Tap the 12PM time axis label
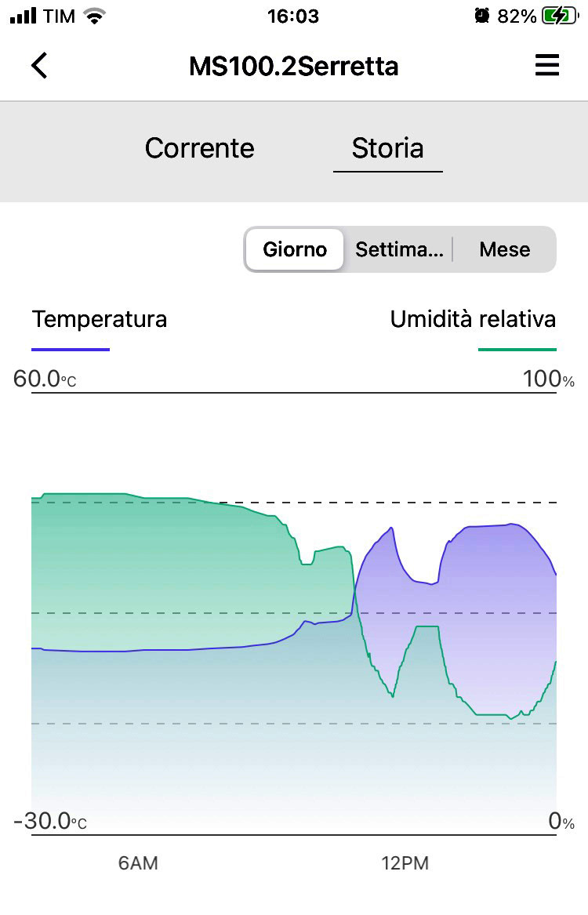Screen dimensions: 588x915 pos(405,863)
